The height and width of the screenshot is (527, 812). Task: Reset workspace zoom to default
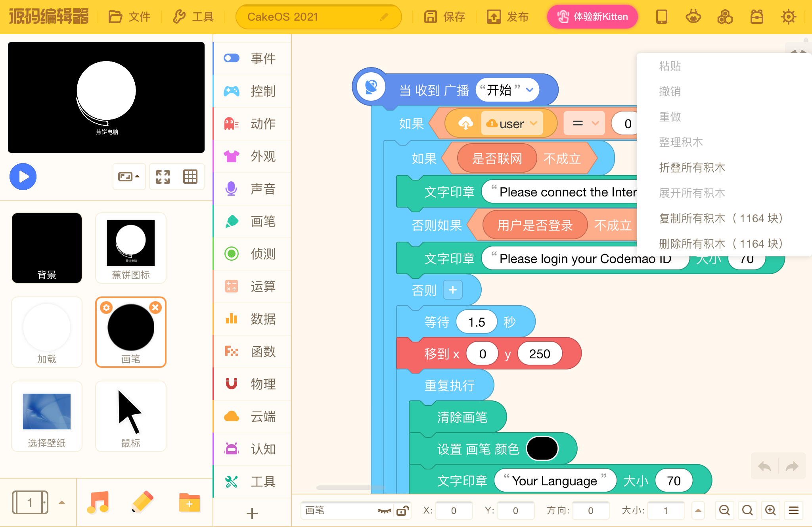(x=747, y=510)
